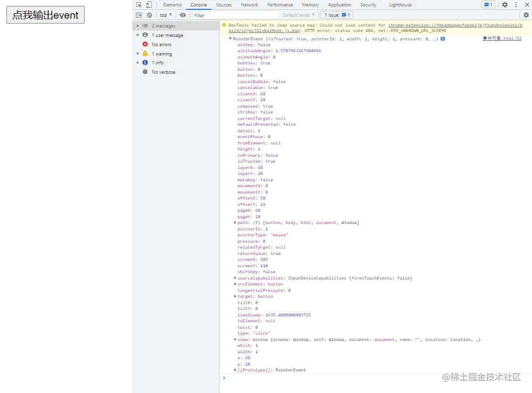
Task: Select the isTrusted: true property line
Action: [x=257, y=161]
